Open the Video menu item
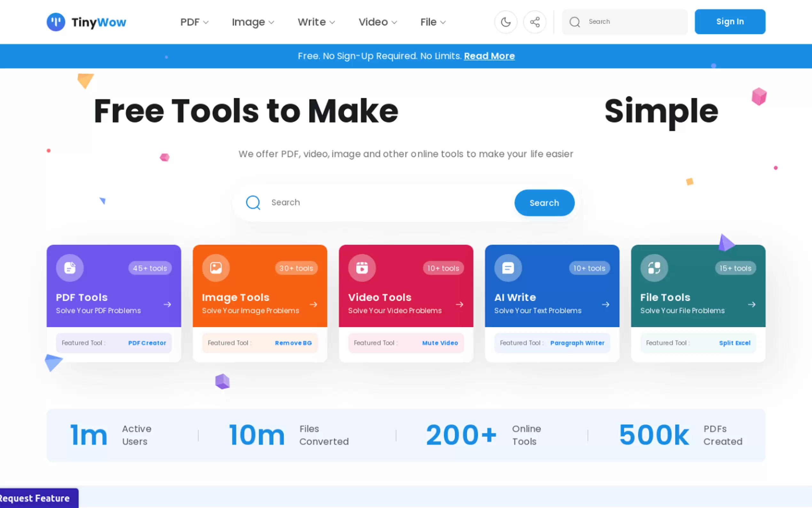Image resolution: width=812 pixels, height=508 pixels. (378, 22)
